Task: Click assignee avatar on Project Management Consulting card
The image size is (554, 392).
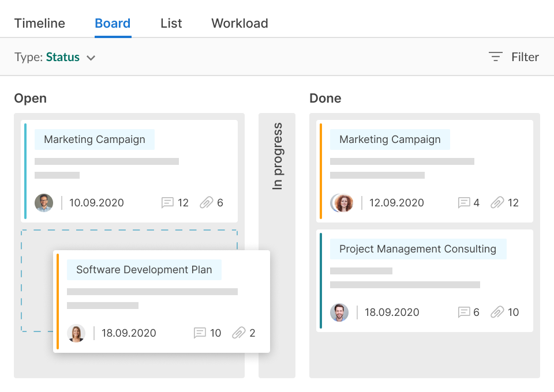Action: (x=339, y=312)
